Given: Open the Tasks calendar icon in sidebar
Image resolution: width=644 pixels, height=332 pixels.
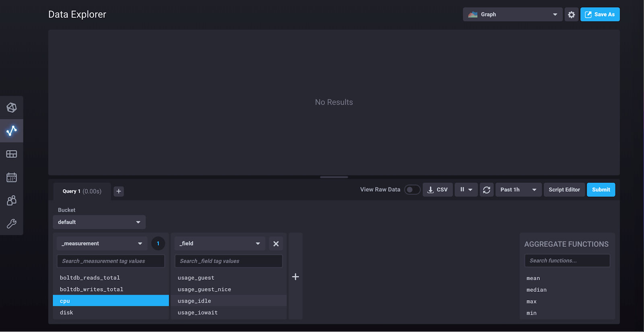Looking at the screenshot, I should pos(12,177).
